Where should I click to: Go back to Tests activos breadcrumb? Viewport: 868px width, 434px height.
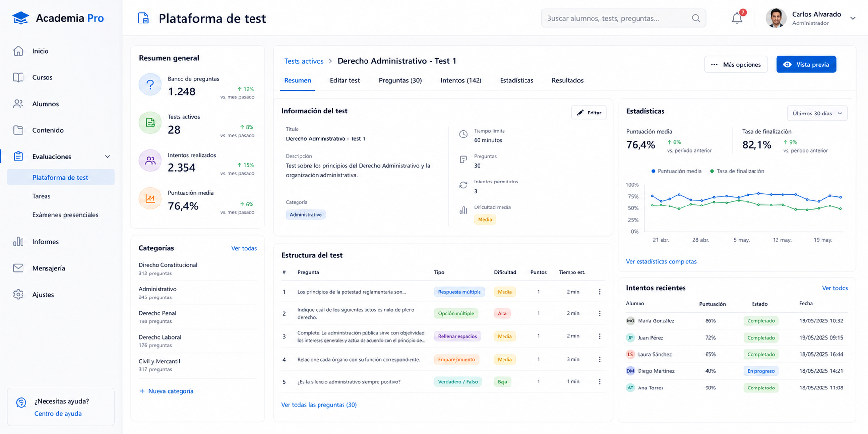coord(304,61)
